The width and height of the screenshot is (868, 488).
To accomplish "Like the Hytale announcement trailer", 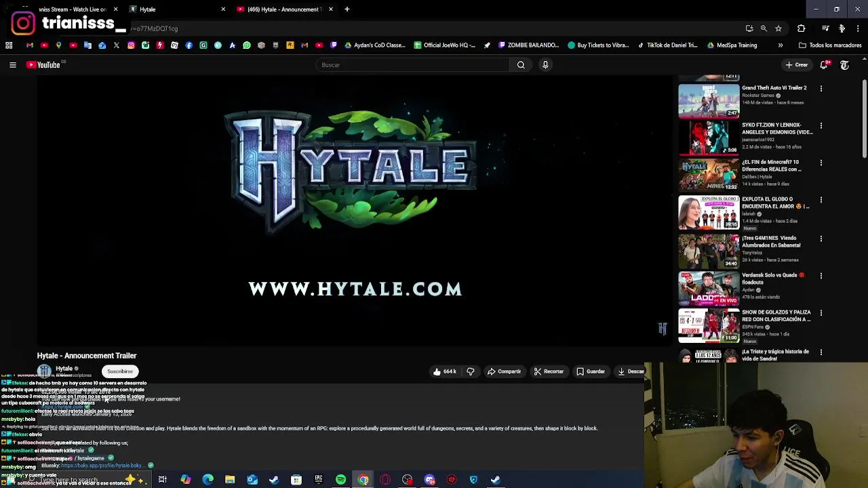I will (x=444, y=371).
